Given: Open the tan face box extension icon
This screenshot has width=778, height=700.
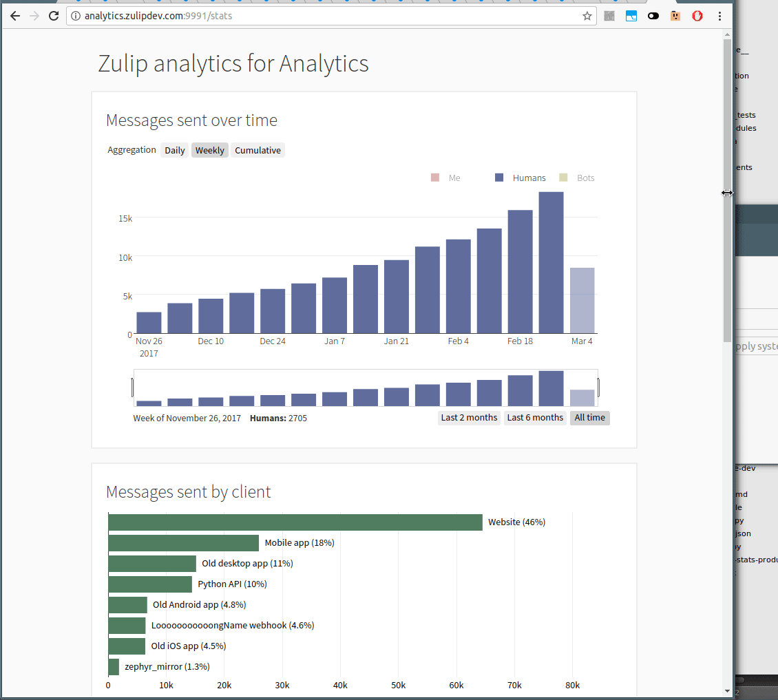Looking at the screenshot, I should pos(675,16).
